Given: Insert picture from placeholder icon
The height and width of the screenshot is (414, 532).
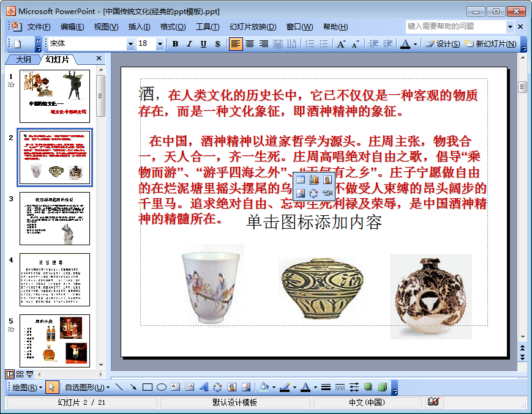Looking at the screenshot, I should tap(301, 193).
